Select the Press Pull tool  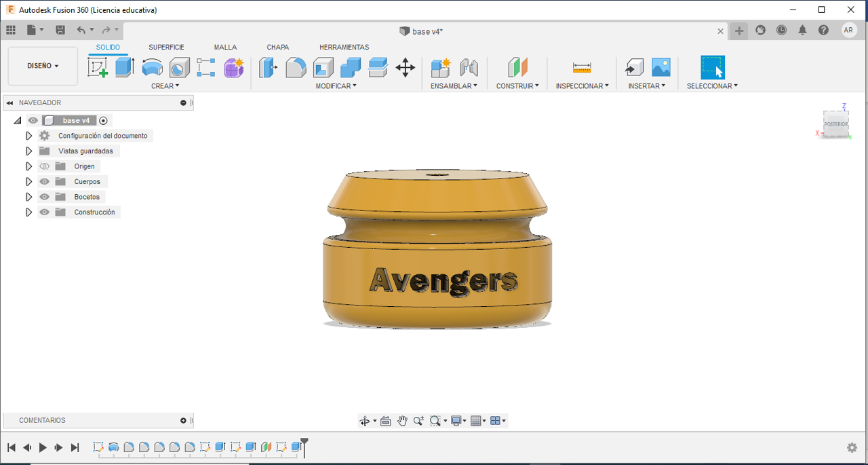(x=269, y=67)
